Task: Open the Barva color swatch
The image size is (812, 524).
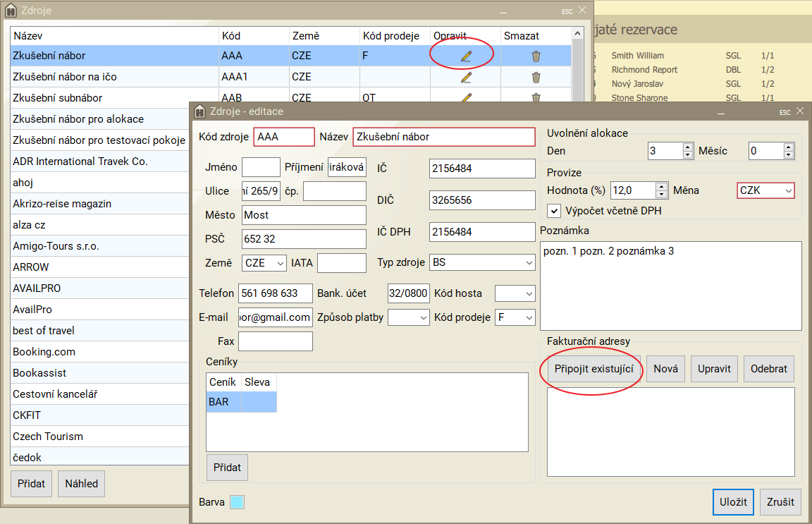Action: [237, 502]
